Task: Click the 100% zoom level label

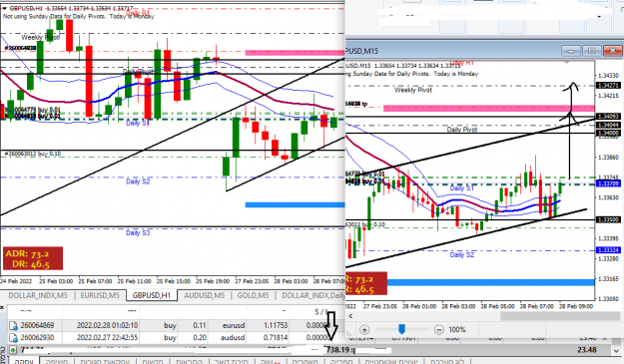Action: point(457,329)
